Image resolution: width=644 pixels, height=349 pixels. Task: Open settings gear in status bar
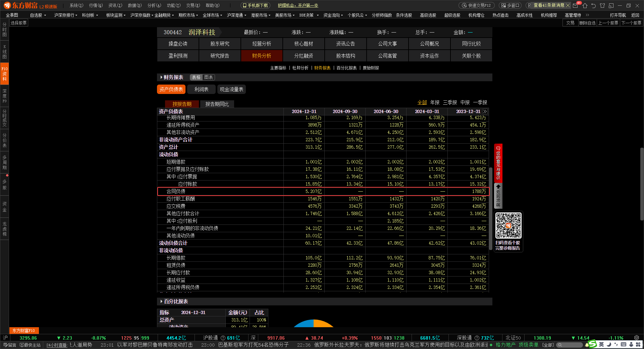636,338
